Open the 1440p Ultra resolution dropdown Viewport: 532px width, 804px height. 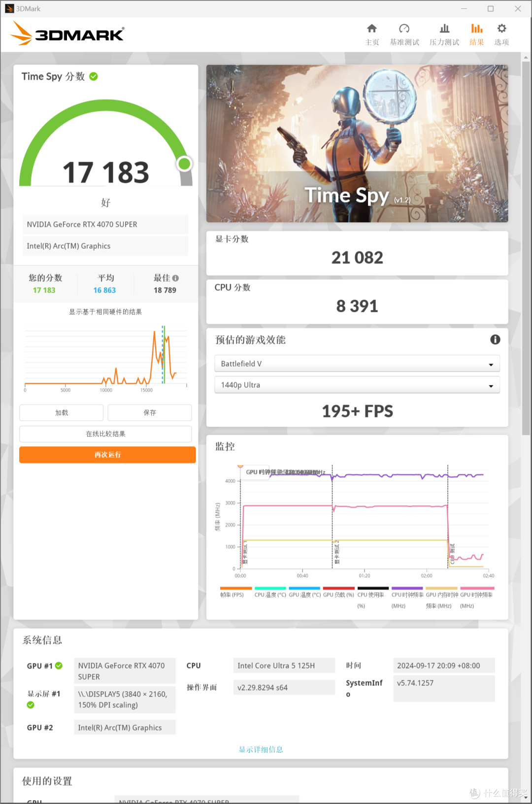click(x=357, y=385)
